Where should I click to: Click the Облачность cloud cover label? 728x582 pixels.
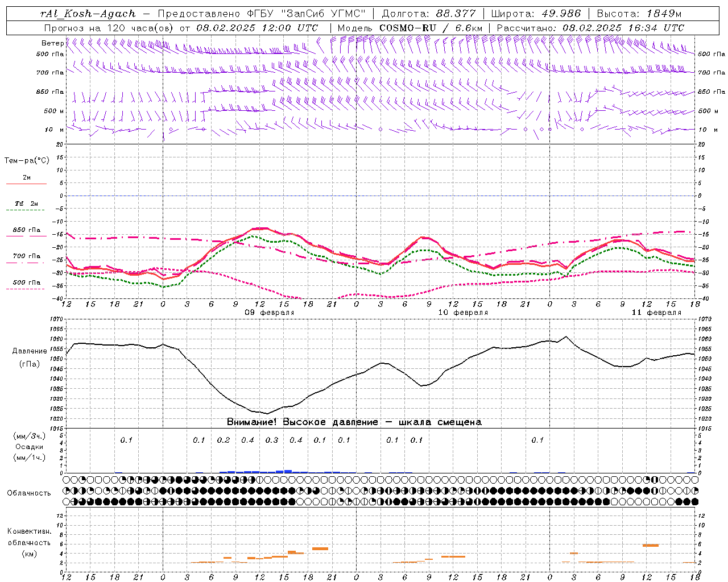click(29, 493)
